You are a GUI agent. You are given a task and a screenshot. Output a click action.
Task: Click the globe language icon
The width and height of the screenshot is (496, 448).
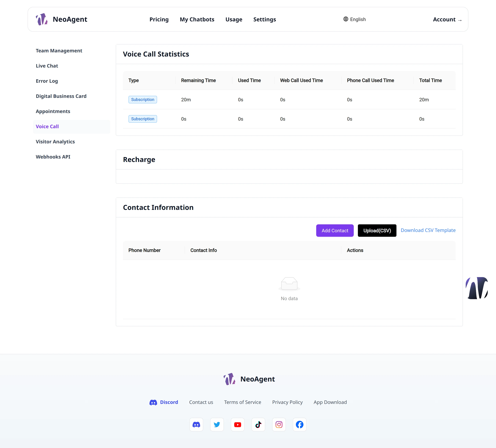tap(346, 19)
